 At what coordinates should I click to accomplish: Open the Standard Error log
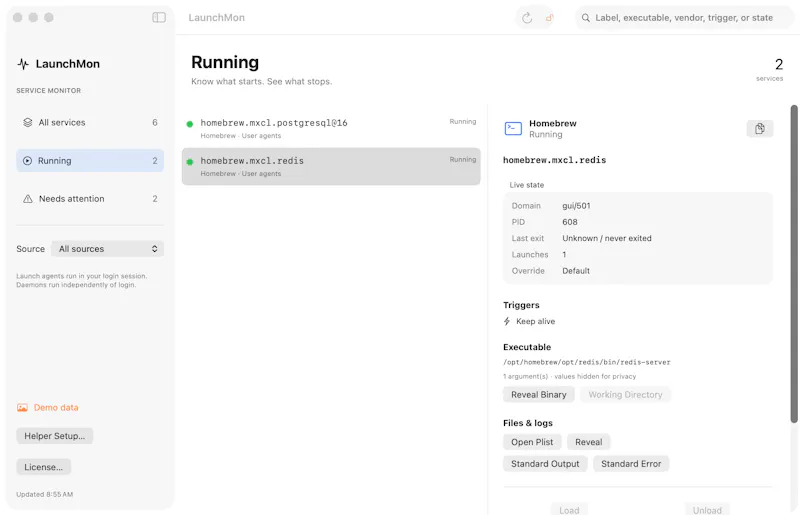pyautogui.click(x=631, y=463)
